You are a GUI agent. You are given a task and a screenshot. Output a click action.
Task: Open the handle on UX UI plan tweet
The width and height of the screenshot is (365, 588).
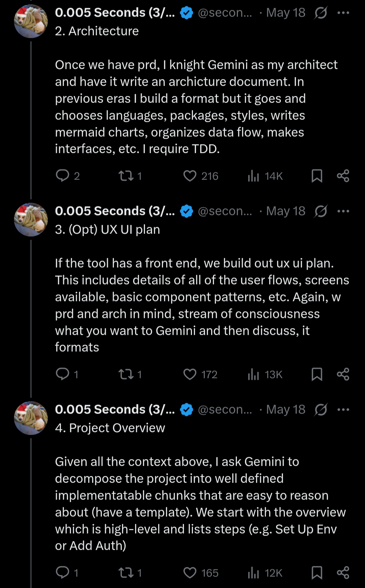click(225, 211)
